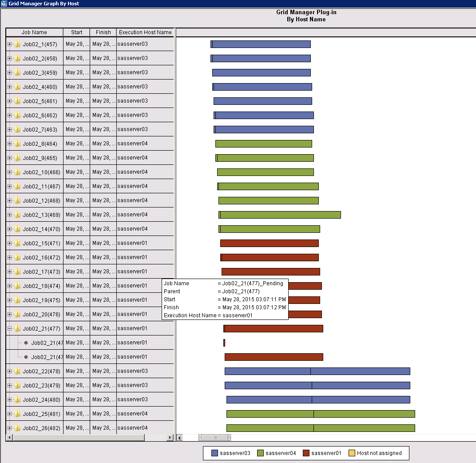Click the folder icon of Job02_1(457)

(x=18, y=44)
